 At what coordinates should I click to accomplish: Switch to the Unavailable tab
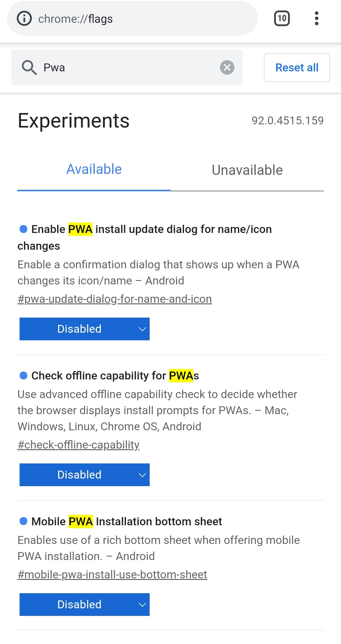coord(247,170)
